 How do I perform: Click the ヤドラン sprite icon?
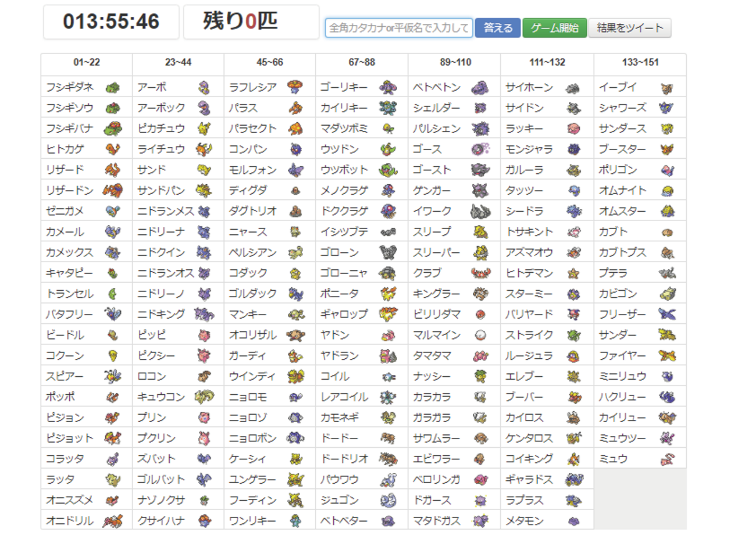pos(388,355)
